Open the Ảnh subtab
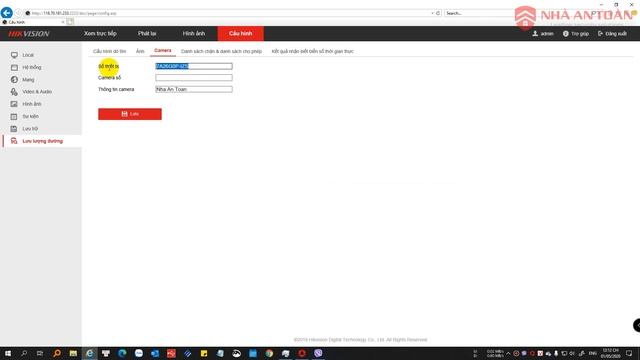This screenshot has height=360, width=640. tap(140, 51)
